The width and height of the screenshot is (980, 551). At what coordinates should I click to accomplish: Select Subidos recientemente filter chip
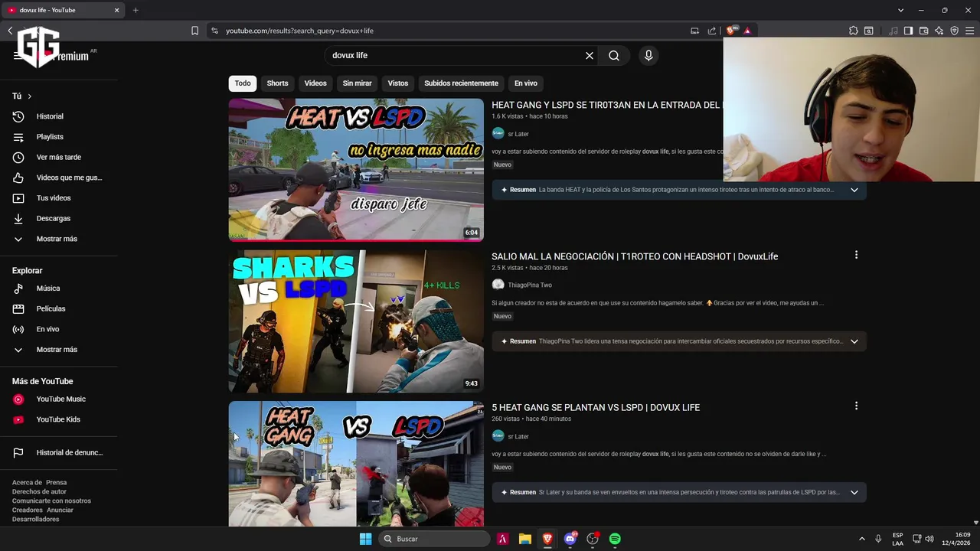(x=461, y=83)
